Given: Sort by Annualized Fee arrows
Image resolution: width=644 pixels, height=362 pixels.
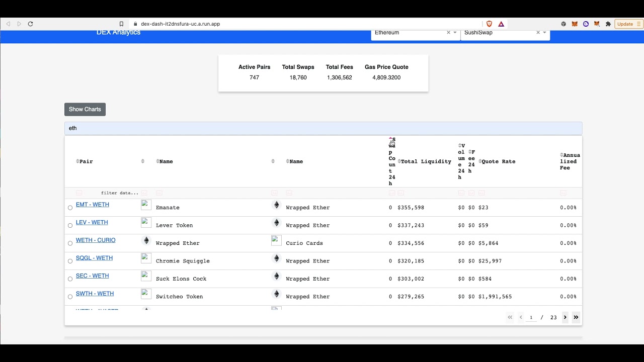Looking at the screenshot, I should [561, 155].
